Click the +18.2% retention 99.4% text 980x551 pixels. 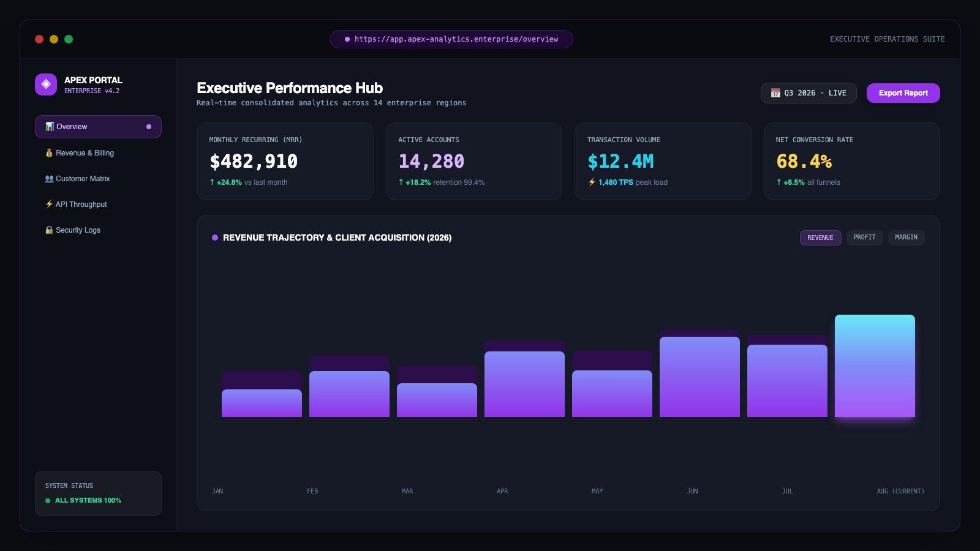(441, 182)
